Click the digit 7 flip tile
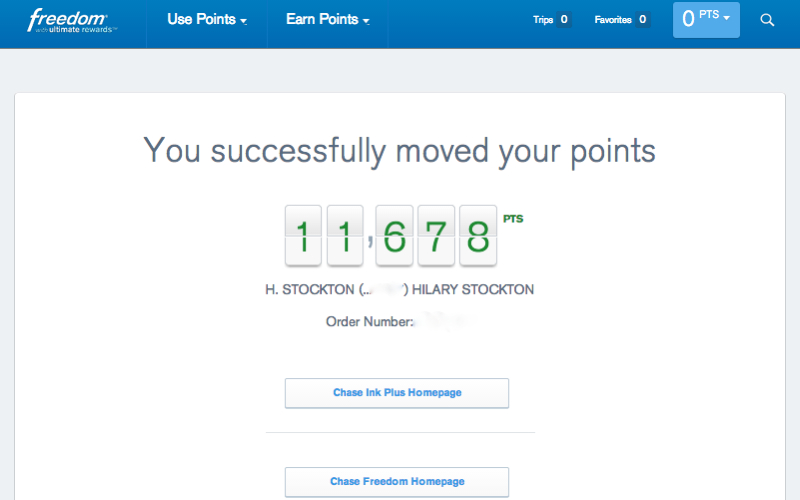 coord(436,236)
